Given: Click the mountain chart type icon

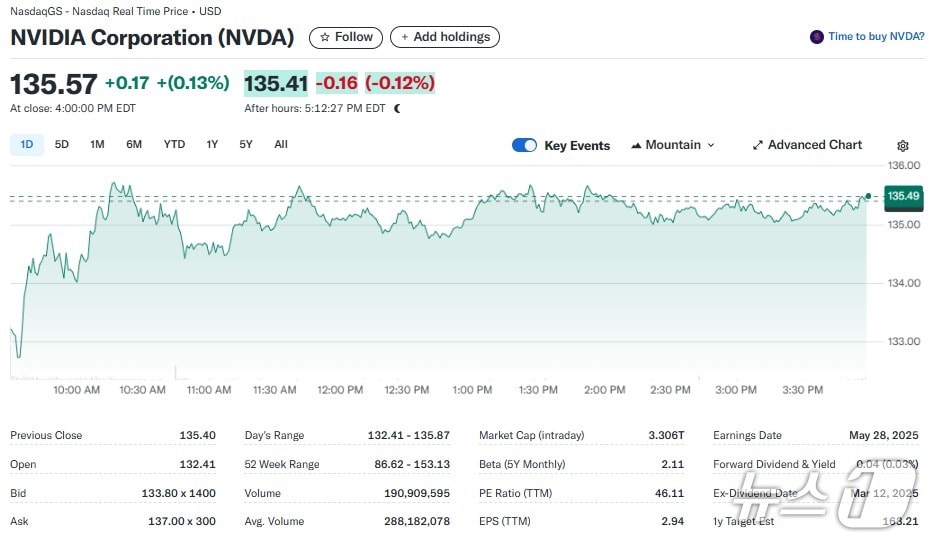Looking at the screenshot, I should 636,145.
